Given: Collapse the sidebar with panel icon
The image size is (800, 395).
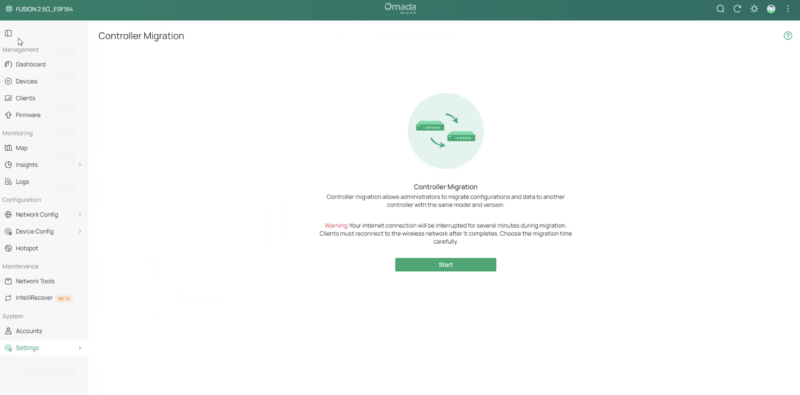Looking at the screenshot, I should coord(8,33).
